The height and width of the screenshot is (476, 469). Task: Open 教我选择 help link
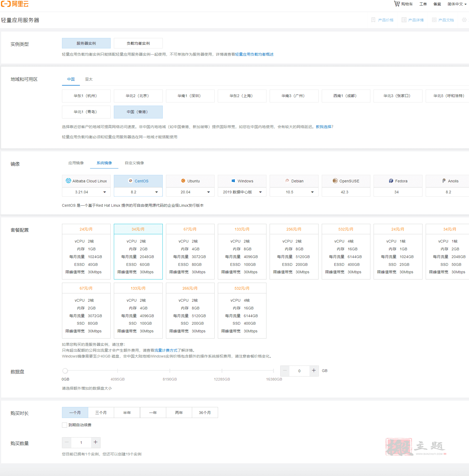coord(323,127)
